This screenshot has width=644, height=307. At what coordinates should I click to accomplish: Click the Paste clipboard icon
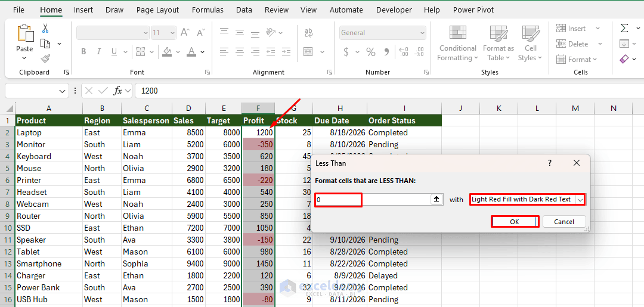(24, 33)
